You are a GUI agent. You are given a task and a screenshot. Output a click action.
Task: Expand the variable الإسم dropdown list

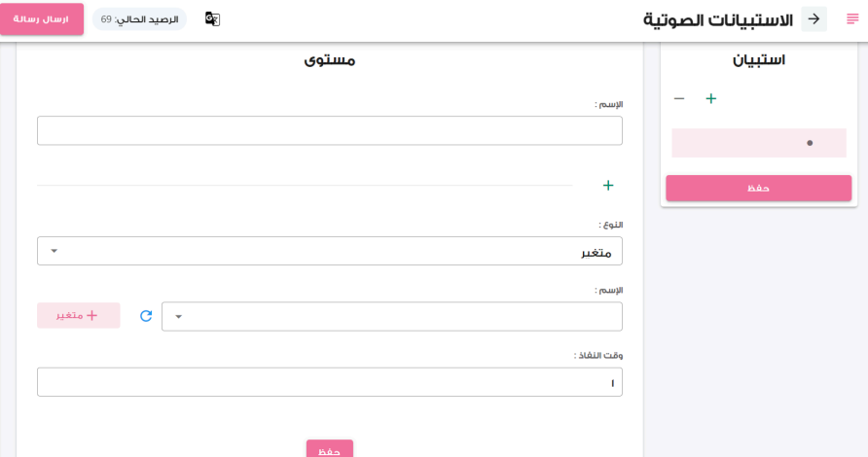pos(392,316)
